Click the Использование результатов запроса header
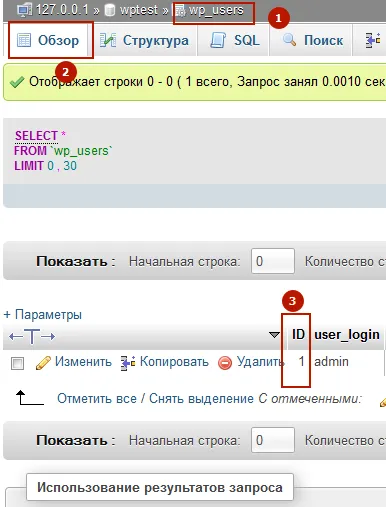The height and width of the screenshot is (507, 386). pyautogui.click(x=160, y=487)
